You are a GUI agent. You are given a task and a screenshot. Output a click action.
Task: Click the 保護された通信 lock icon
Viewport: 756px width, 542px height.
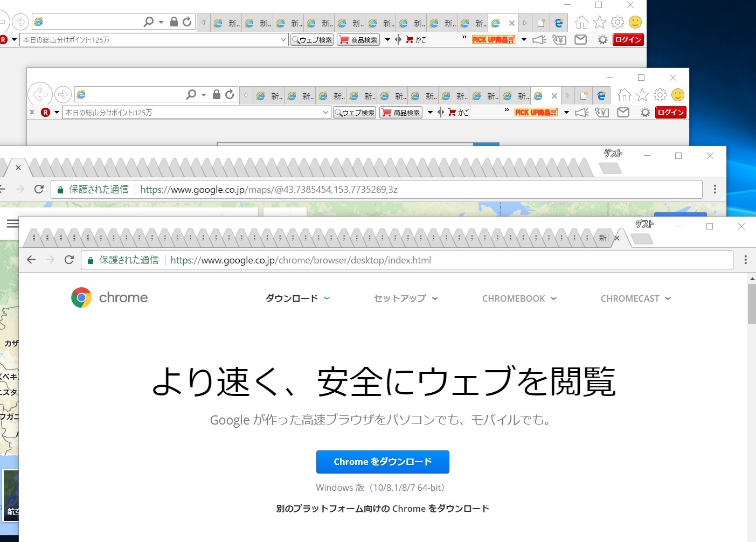(x=89, y=260)
